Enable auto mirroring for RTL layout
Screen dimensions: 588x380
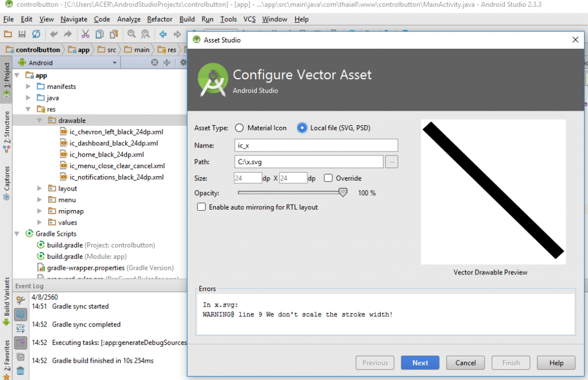pyautogui.click(x=202, y=207)
